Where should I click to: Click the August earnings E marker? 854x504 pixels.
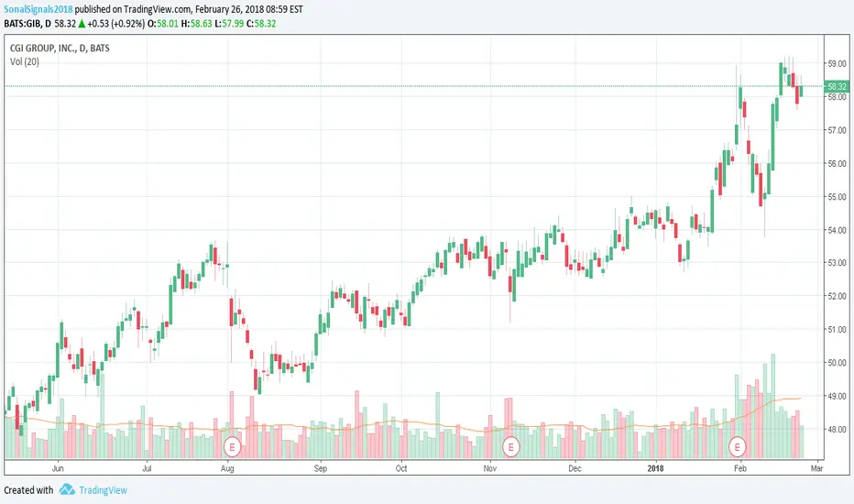233,447
